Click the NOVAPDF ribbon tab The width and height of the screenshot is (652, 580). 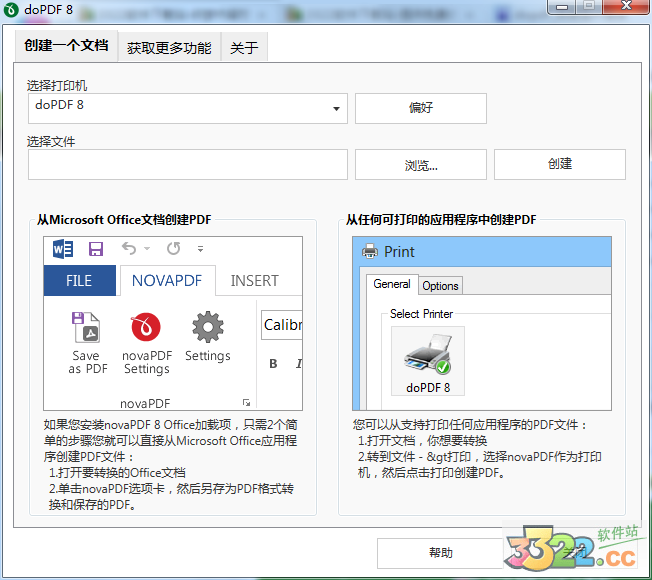coord(167,281)
